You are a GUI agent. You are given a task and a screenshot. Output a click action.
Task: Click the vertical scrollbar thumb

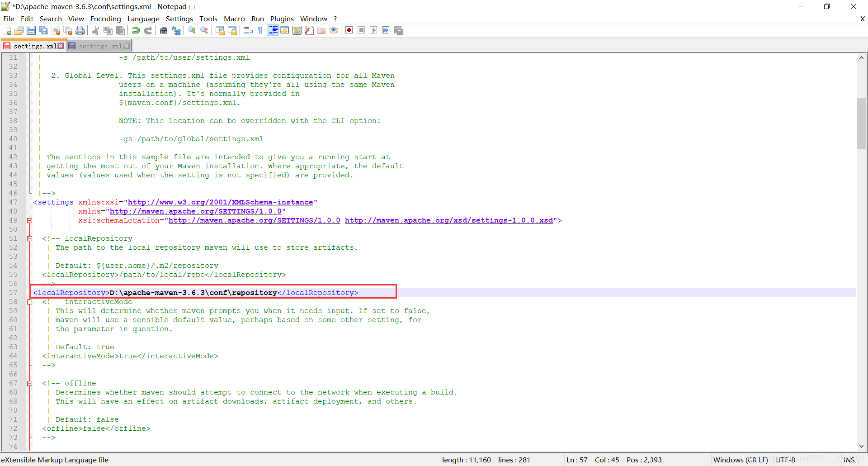tap(861, 123)
